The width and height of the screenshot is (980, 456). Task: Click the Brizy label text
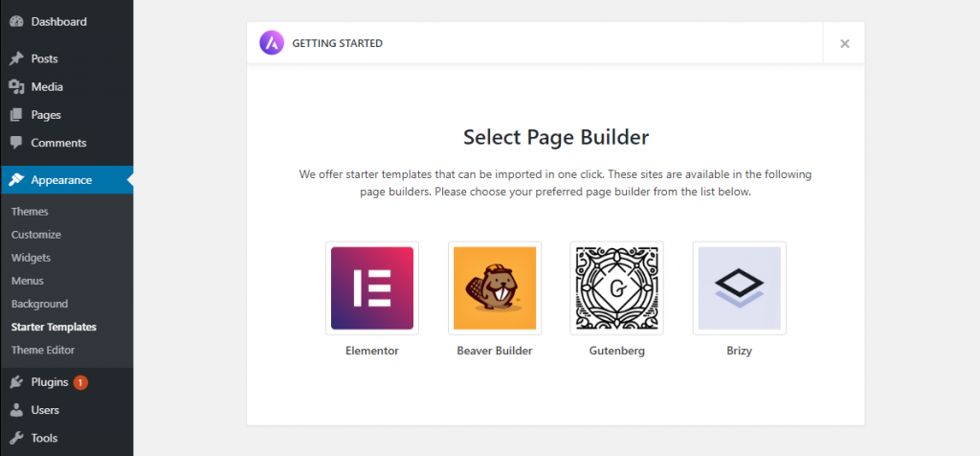point(740,351)
